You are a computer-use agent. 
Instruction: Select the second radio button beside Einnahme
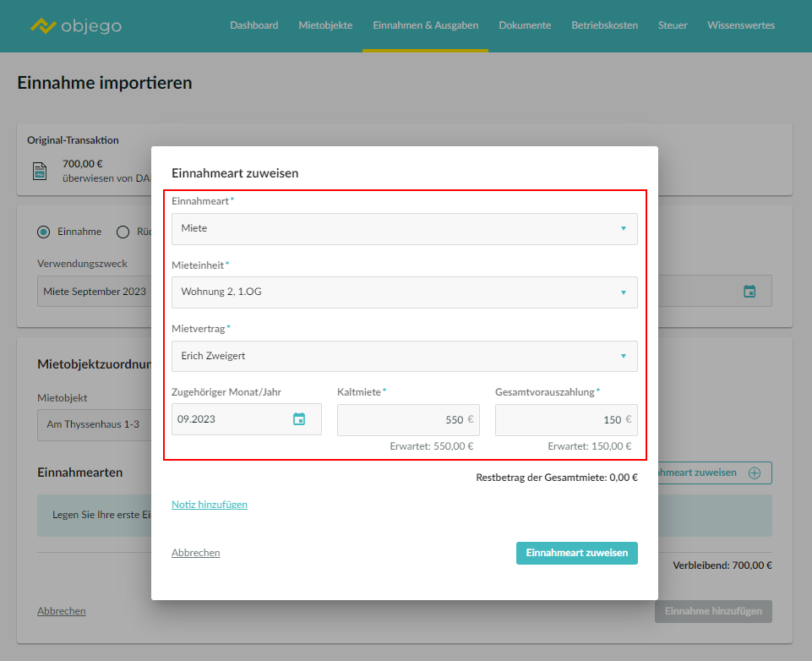(x=123, y=232)
